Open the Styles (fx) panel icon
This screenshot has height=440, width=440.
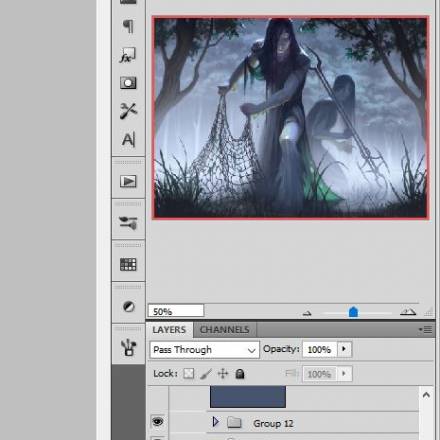(x=128, y=55)
